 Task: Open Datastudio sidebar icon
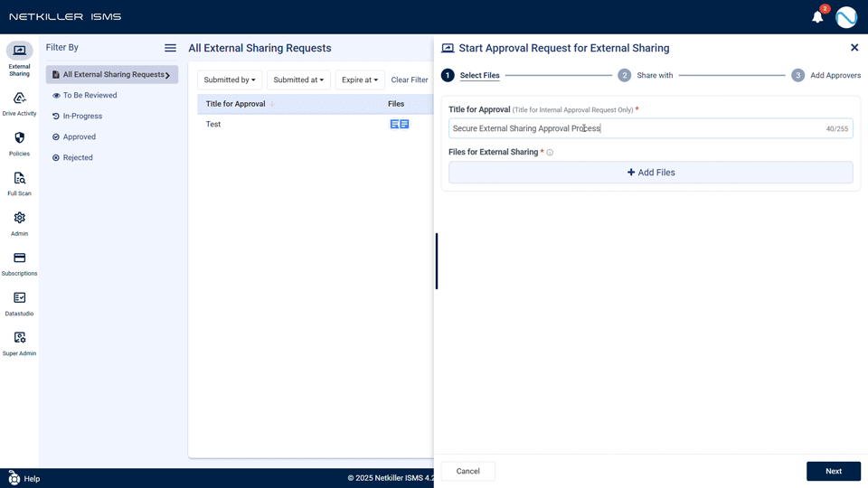tap(19, 297)
